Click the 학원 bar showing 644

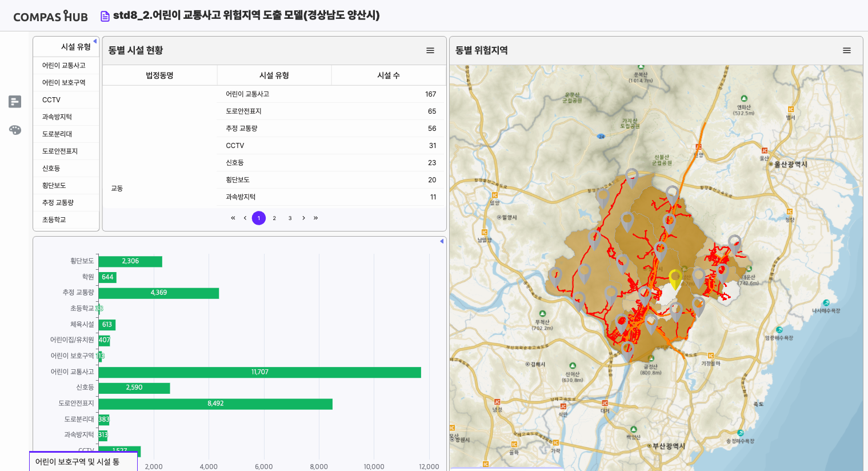[x=107, y=277]
